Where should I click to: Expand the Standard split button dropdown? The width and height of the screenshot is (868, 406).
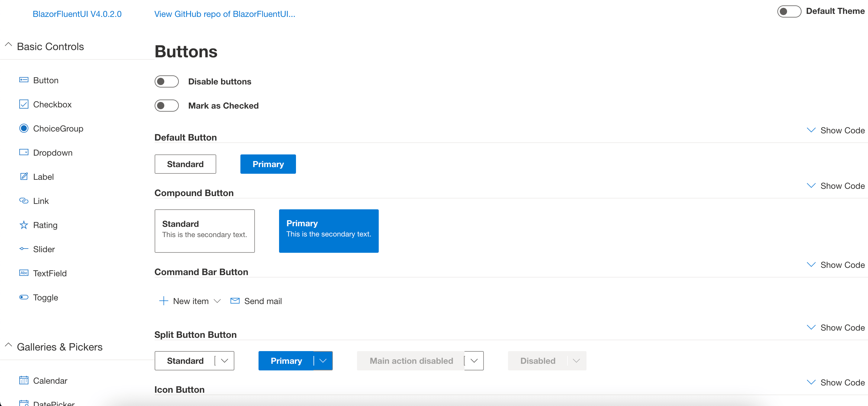225,361
